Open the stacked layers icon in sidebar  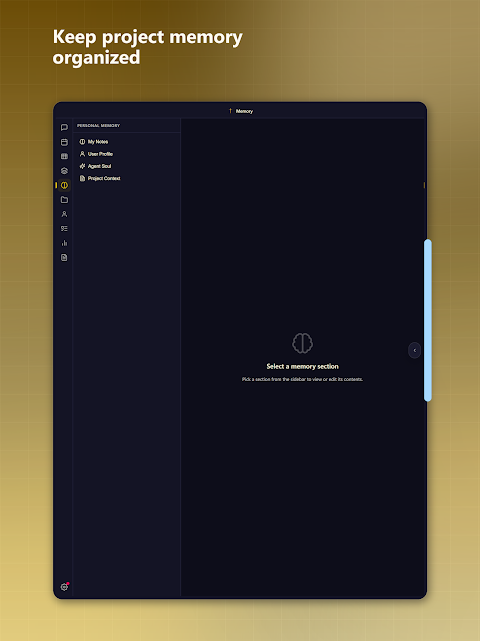[x=64, y=171]
